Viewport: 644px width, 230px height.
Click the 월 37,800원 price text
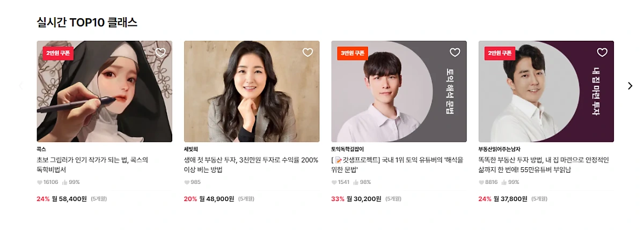[511, 199]
